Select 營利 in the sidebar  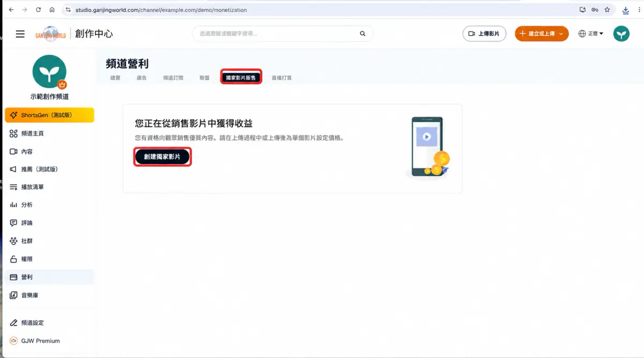(49, 277)
